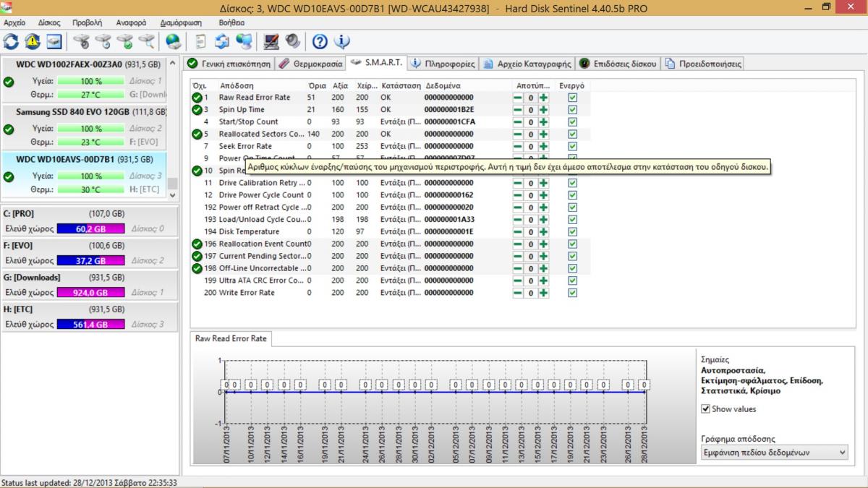Sort by the Κατάσταση column header
This screenshot has width=868, height=488.
point(401,85)
